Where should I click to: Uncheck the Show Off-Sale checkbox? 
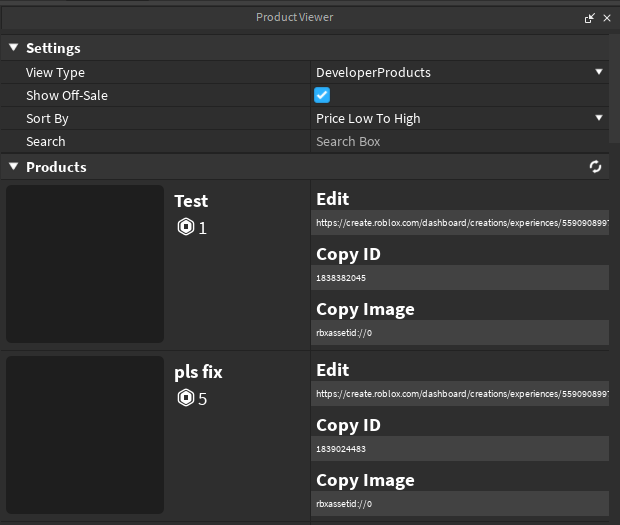click(x=322, y=95)
